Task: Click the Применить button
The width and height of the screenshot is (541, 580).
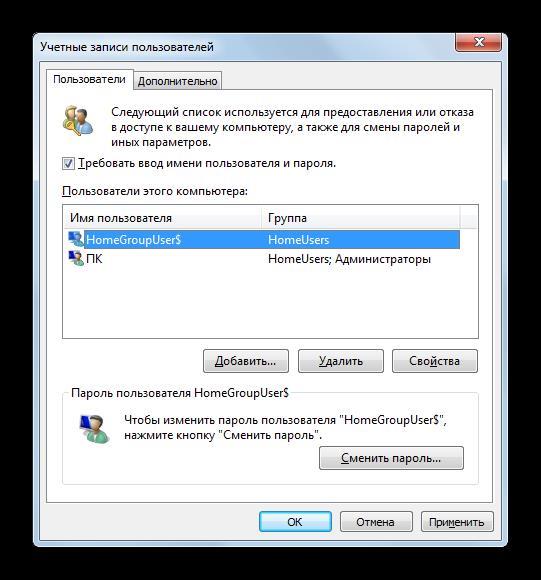Action: click(x=457, y=522)
